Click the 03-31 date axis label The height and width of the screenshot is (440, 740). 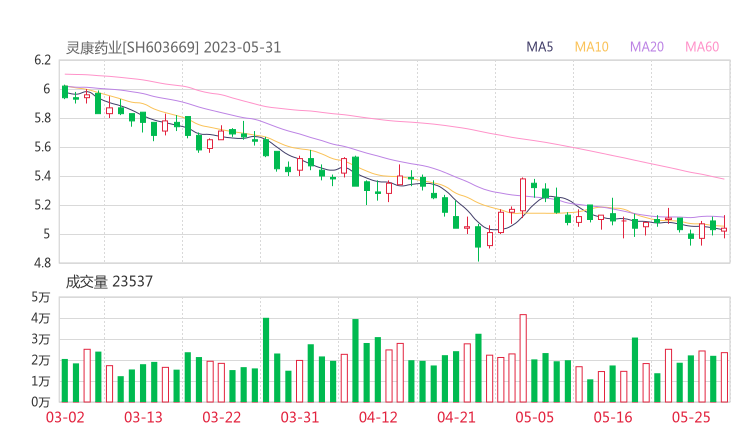[x=300, y=417]
